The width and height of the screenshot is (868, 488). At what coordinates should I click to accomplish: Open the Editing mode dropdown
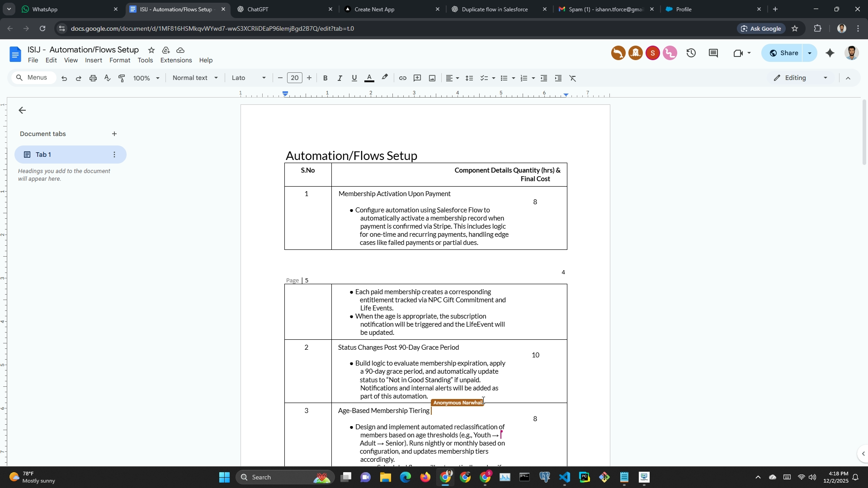click(x=801, y=78)
